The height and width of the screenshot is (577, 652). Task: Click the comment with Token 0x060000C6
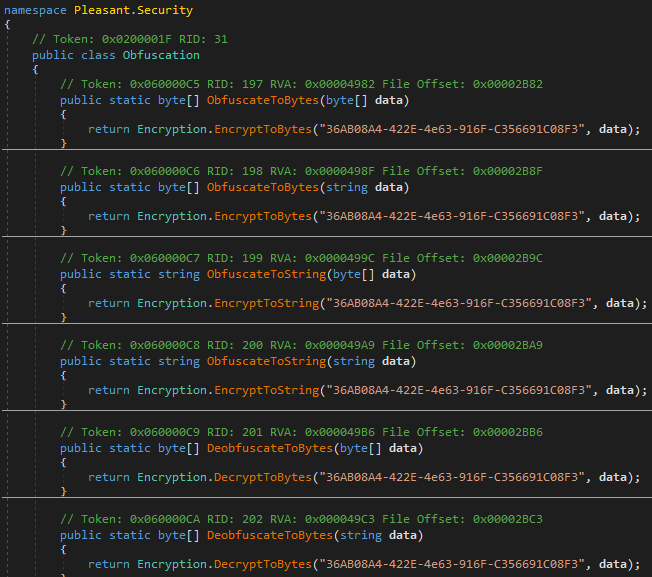pos(301,171)
